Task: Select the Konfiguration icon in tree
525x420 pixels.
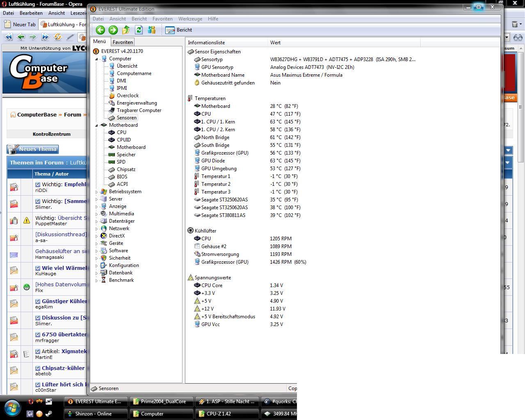Action: tap(104, 265)
